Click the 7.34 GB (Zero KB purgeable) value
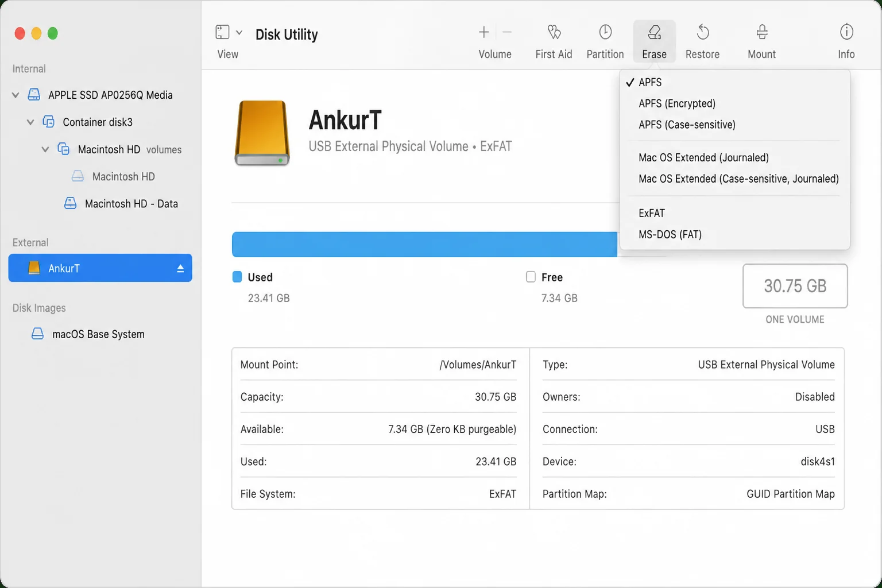 452,429
